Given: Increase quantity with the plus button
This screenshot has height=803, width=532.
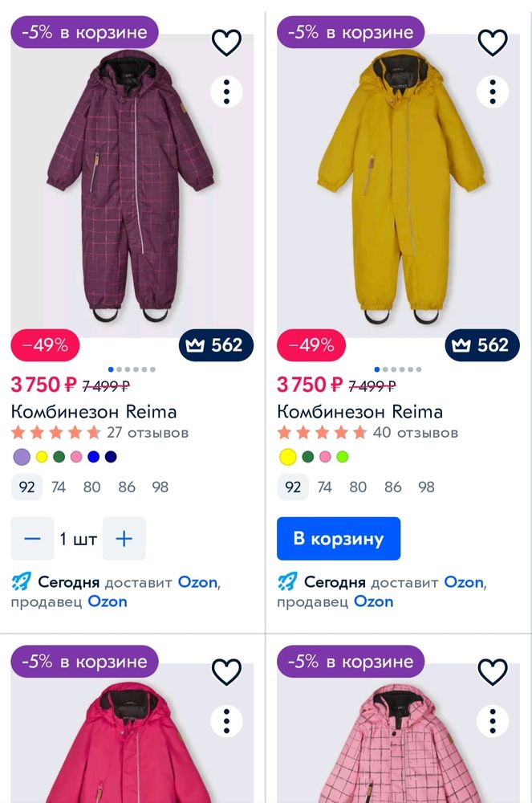Looking at the screenshot, I should 124,539.
